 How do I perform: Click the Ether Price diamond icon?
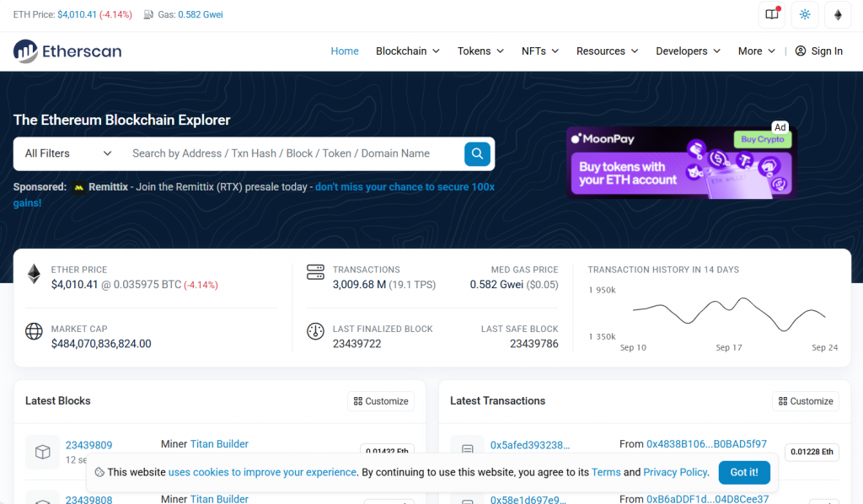pos(34,274)
